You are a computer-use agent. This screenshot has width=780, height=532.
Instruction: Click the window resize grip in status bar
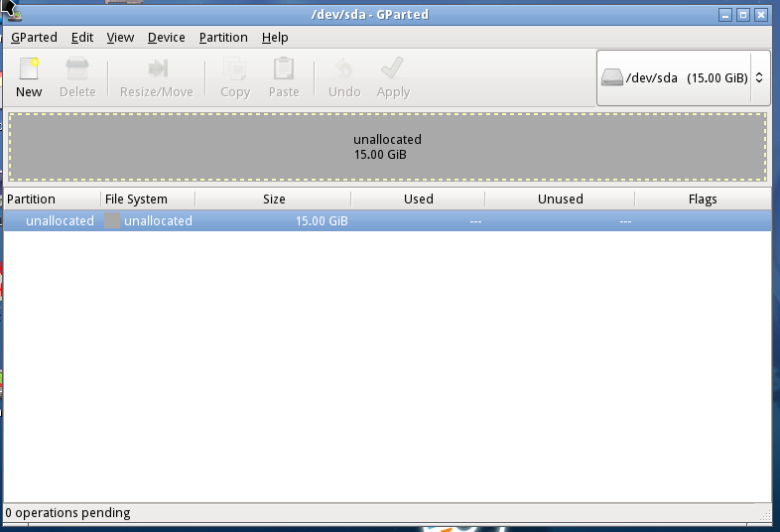[765, 515]
